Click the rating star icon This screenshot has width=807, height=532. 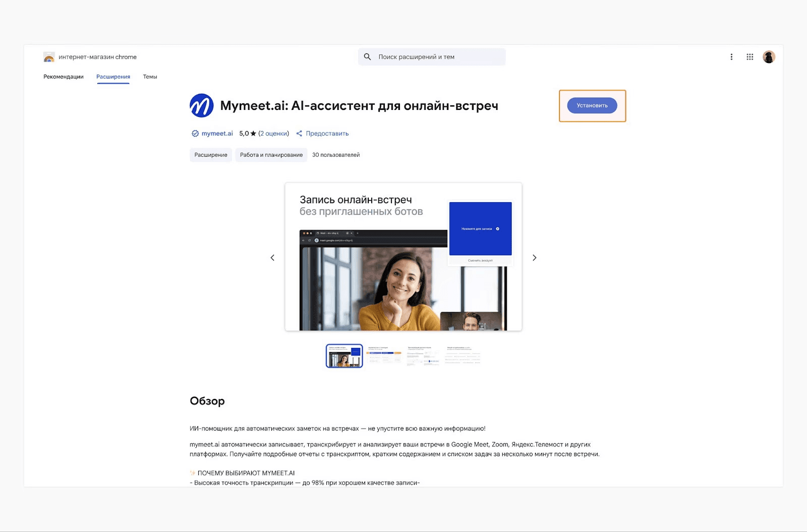pyautogui.click(x=253, y=134)
